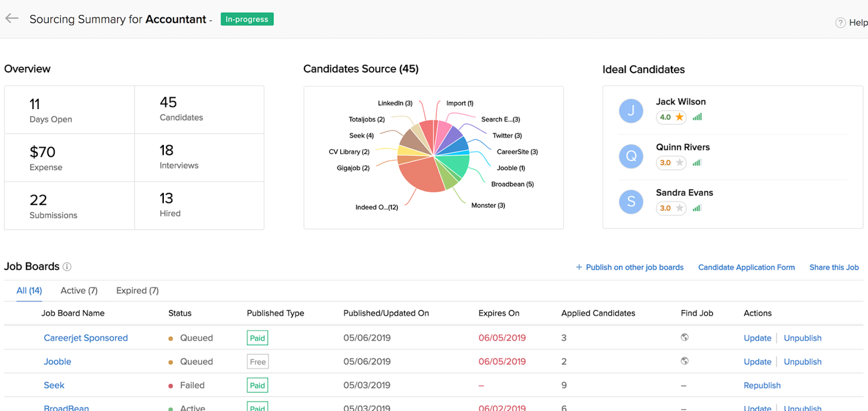Screen dimensions: 868x411
Task: Click Jack Wilson's 4.0 star rating
Action: tap(671, 117)
